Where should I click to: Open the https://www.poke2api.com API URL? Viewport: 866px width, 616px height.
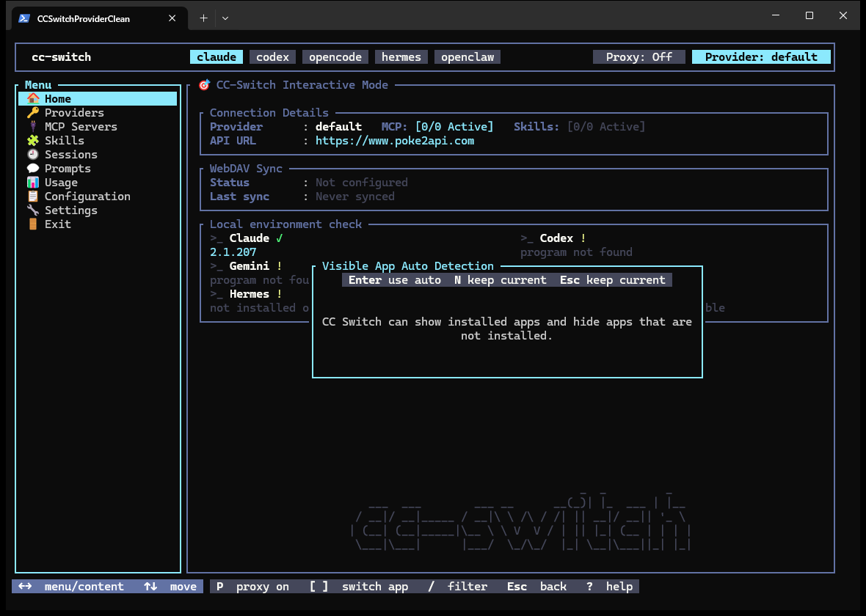pyautogui.click(x=395, y=140)
